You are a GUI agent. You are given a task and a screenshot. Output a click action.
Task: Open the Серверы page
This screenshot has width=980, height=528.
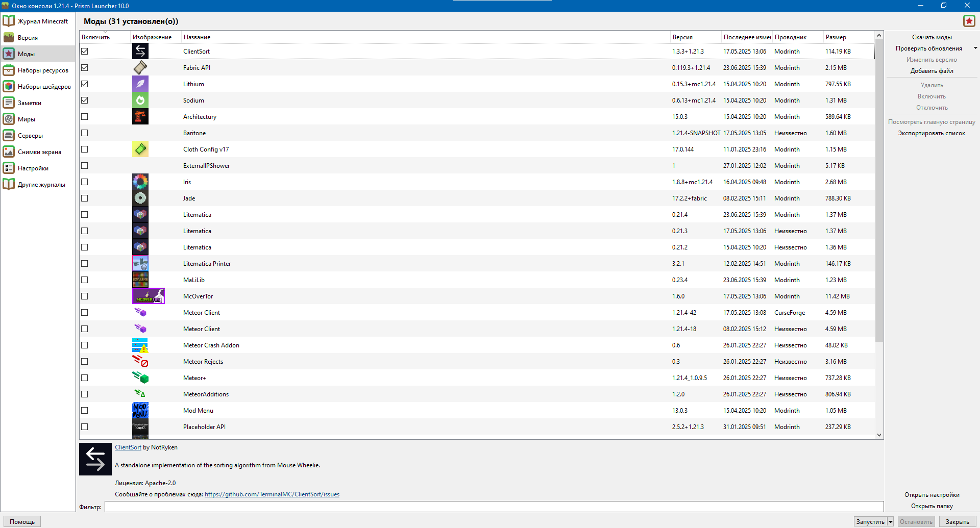(x=38, y=135)
